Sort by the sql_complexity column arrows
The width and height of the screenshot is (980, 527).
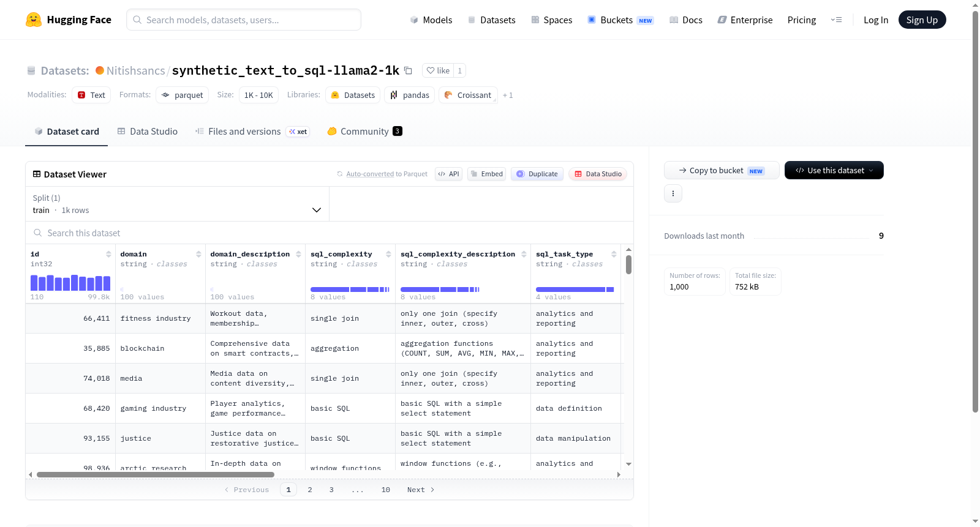pyautogui.click(x=388, y=254)
